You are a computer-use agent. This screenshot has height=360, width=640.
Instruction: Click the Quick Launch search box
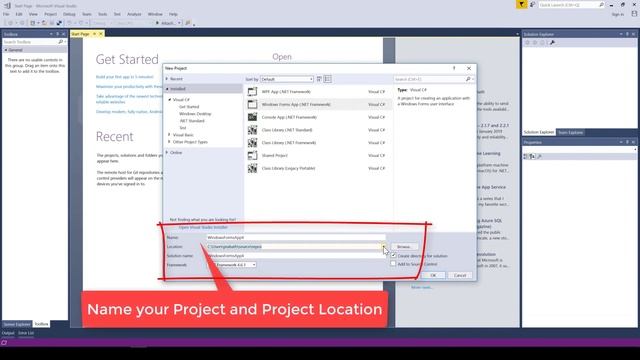pos(571,5)
